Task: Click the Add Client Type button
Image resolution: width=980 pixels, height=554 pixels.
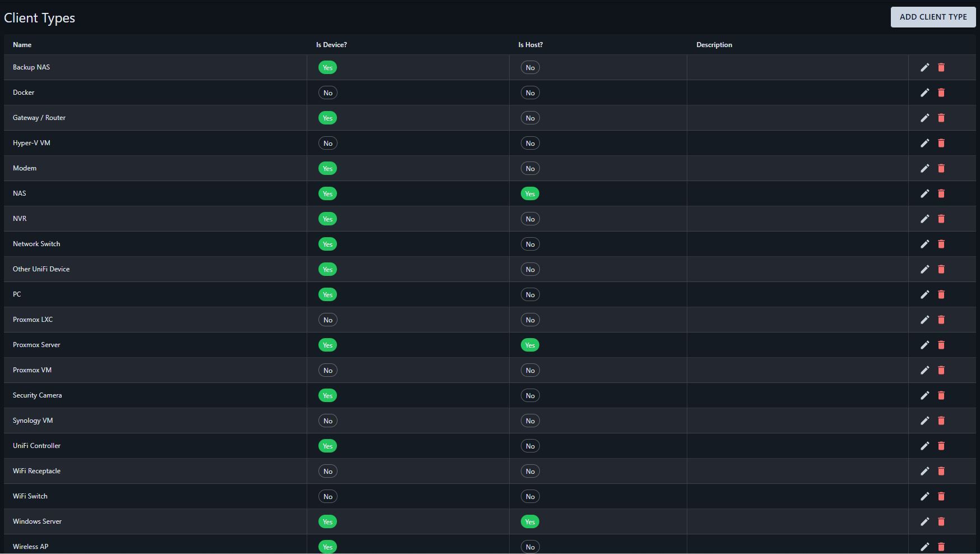Action: (933, 17)
